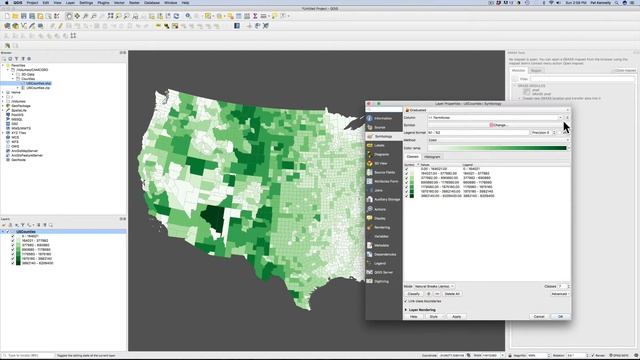Screen dimensions: 640x360
Task: Open the Diagrams page in Layer Properties
Action: click(x=384, y=154)
